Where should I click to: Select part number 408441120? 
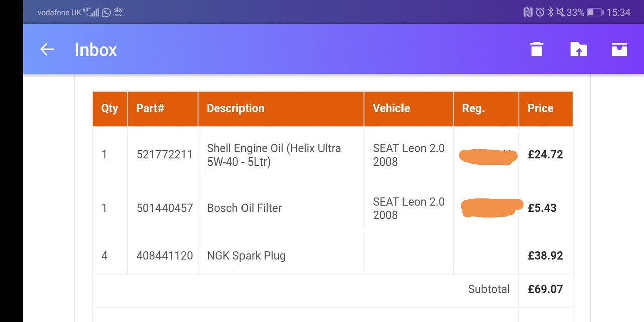click(165, 256)
